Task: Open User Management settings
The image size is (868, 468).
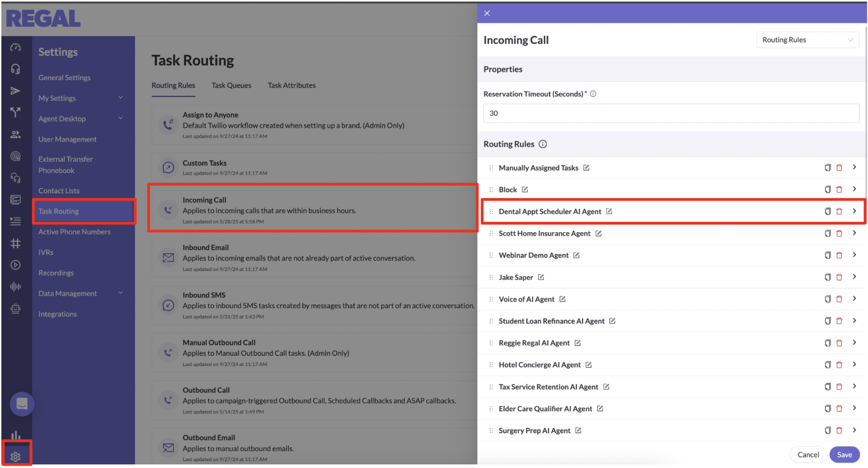Action: coord(67,139)
